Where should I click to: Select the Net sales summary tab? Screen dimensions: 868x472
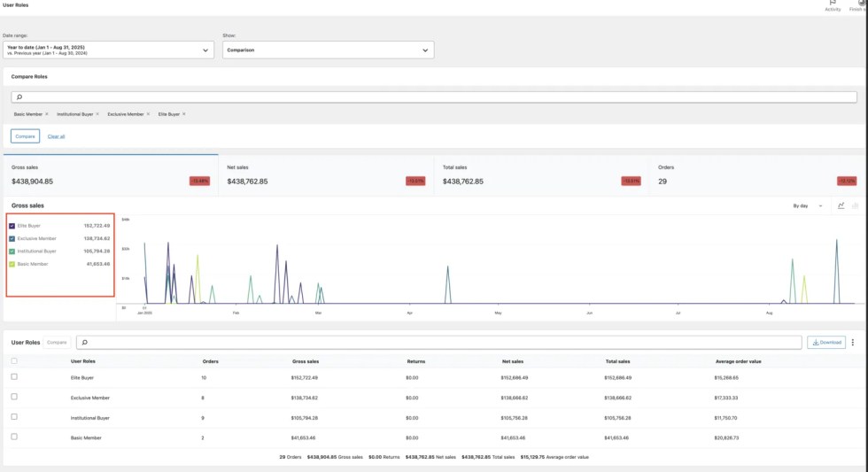click(326, 175)
